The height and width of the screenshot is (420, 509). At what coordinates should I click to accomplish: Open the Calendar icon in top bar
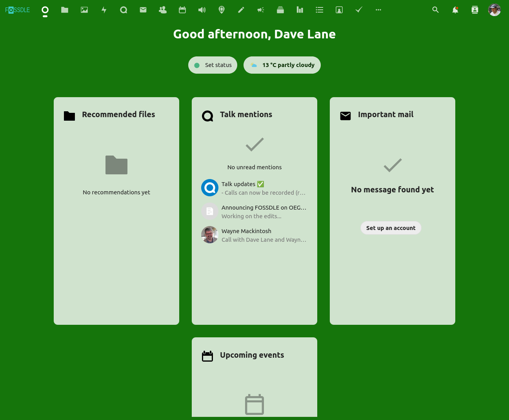(x=182, y=10)
